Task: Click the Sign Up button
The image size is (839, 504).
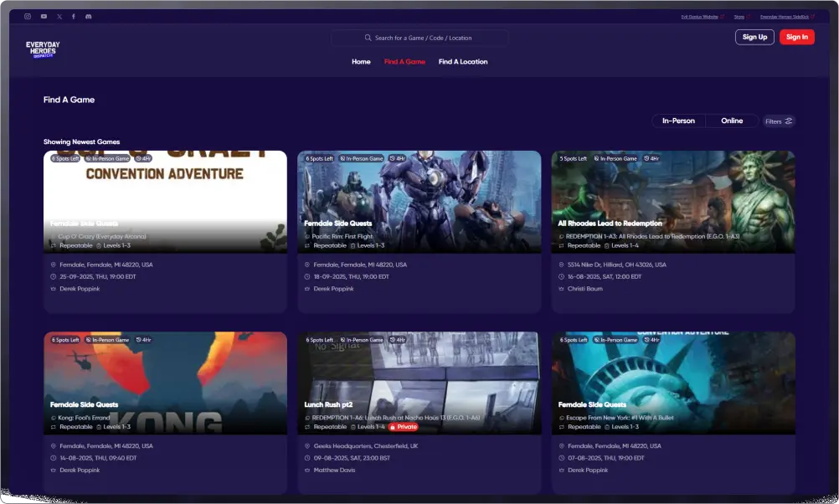Action: [x=754, y=37]
